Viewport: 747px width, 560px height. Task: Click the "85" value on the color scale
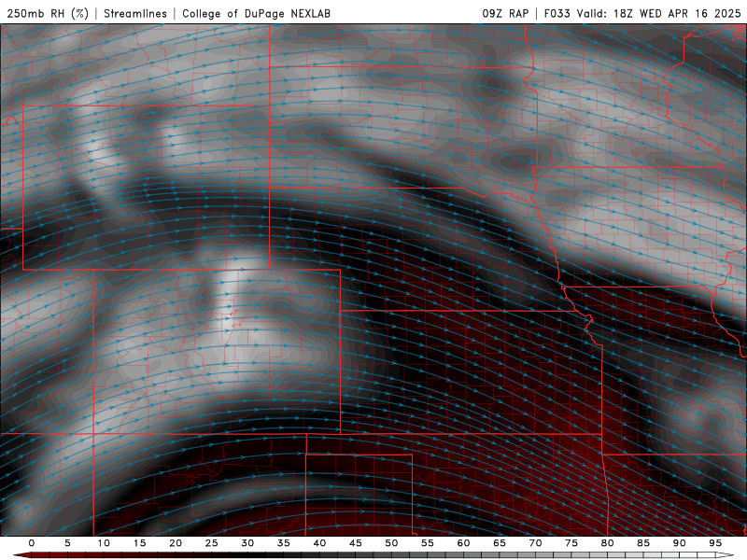(x=643, y=543)
